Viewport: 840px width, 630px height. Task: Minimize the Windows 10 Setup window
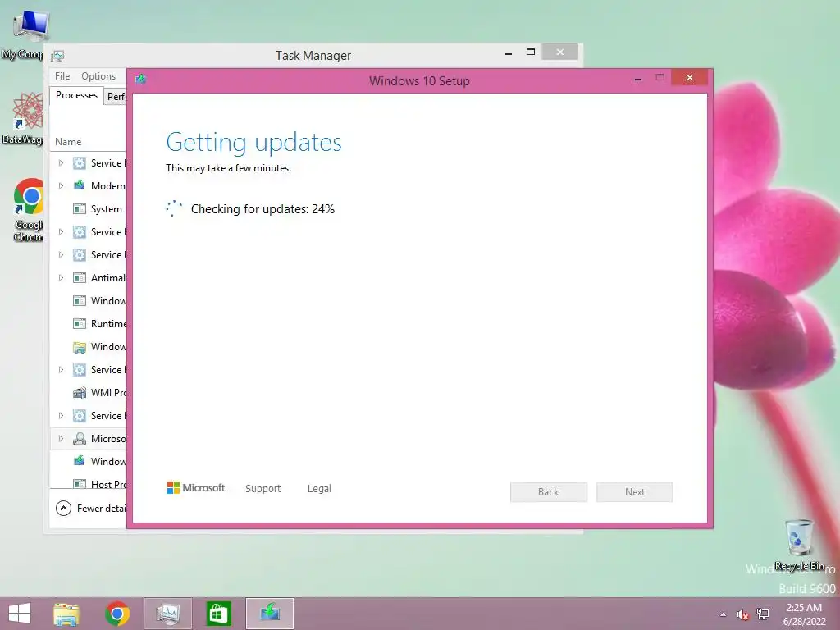pyautogui.click(x=638, y=79)
